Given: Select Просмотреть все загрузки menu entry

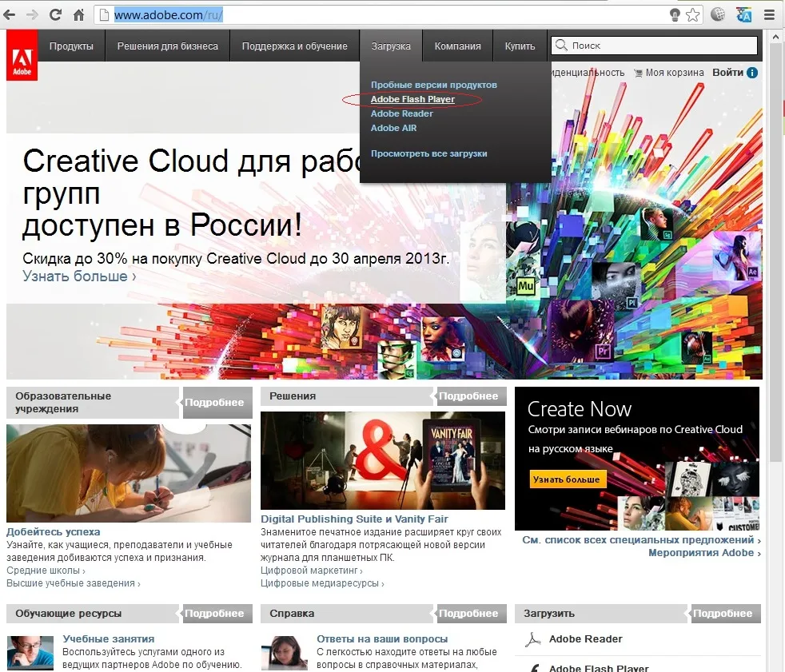Looking at the screenshot, I should click(x=428, y=153).
